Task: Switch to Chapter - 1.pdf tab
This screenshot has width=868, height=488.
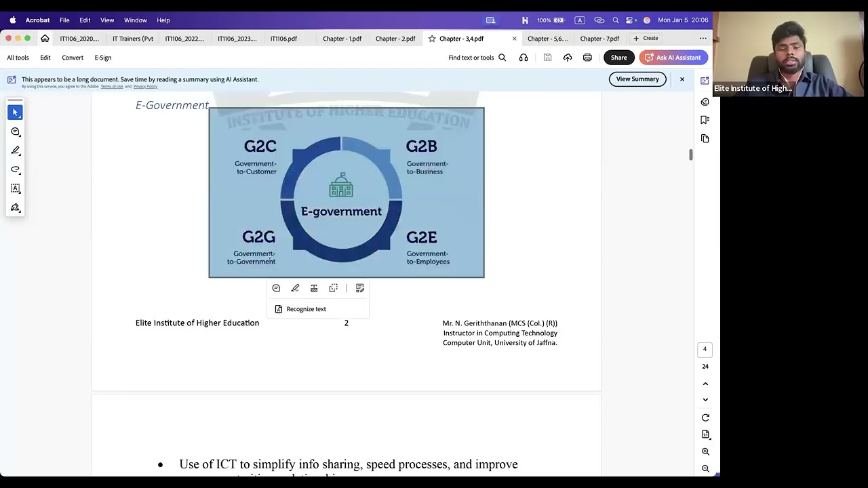Action: [x=342, y=39]
